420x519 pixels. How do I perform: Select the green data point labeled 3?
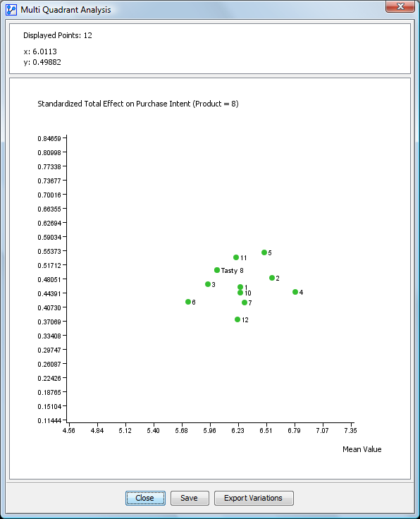[208, 284]
